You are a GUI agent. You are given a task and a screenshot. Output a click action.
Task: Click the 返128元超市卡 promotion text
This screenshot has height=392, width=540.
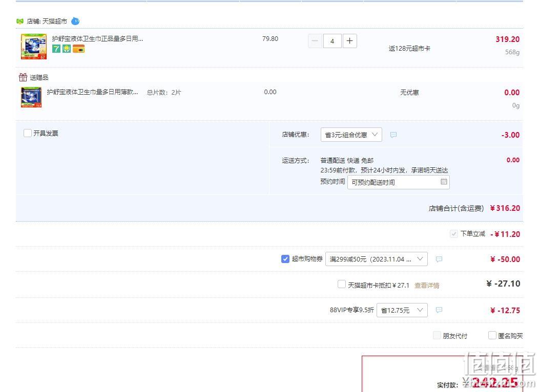tap(409, 49)
